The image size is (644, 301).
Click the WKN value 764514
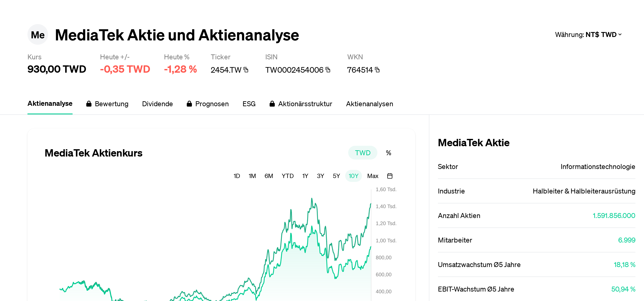click(360, 70)
